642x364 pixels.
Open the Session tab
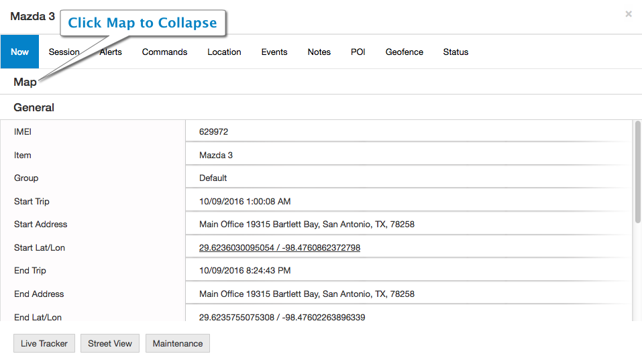point(64,52)
